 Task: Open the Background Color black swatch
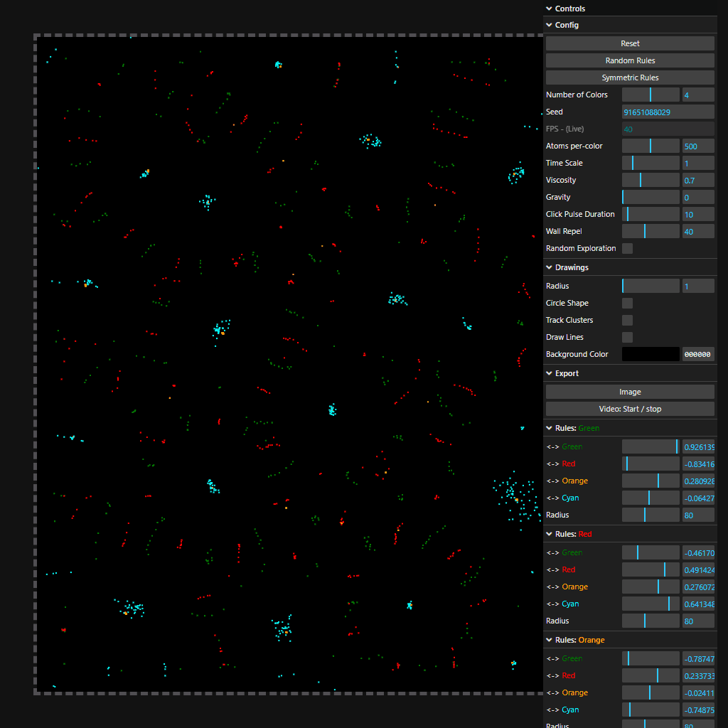point(651,354)
